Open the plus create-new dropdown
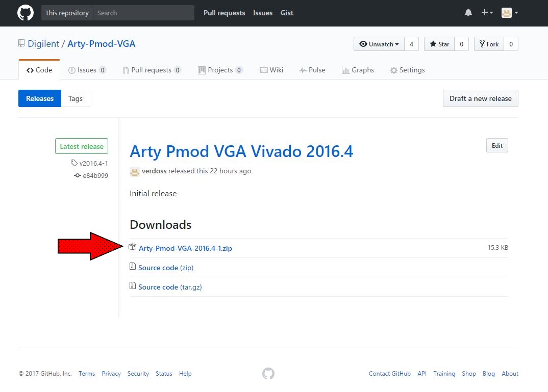This screenshot has width=548, height=392. [487, 13]
